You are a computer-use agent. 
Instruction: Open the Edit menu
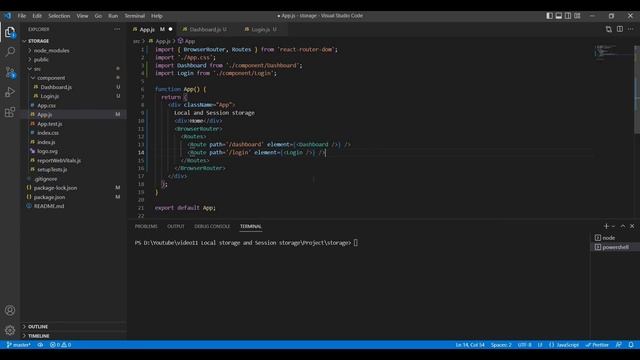pos(37,16)
